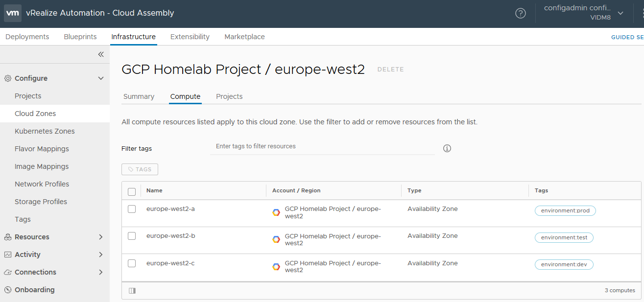Click the Onboarding icon
This screenshot has height=302, width=644.
(x=8, y=290)
